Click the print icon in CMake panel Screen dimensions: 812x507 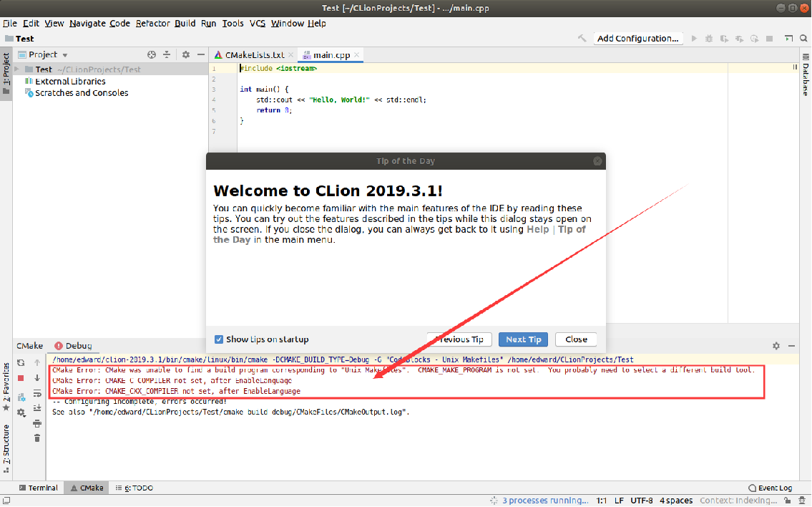coord(36,423)
